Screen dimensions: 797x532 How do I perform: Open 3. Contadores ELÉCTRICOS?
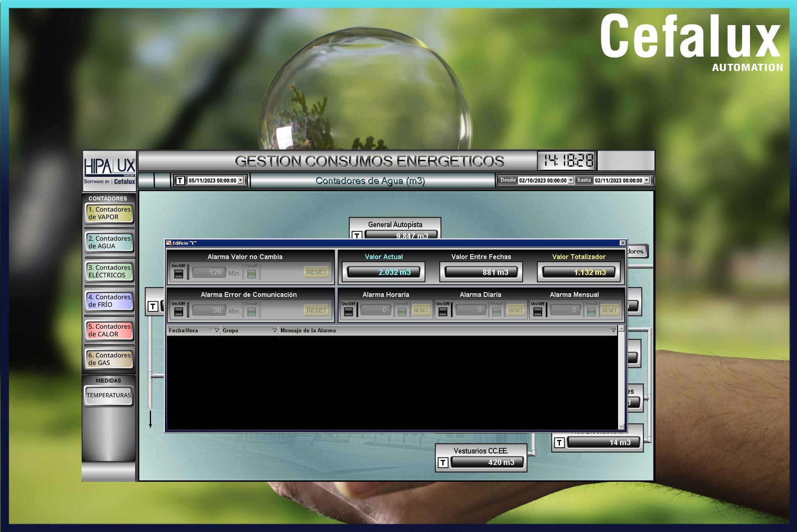click(109, 271)
